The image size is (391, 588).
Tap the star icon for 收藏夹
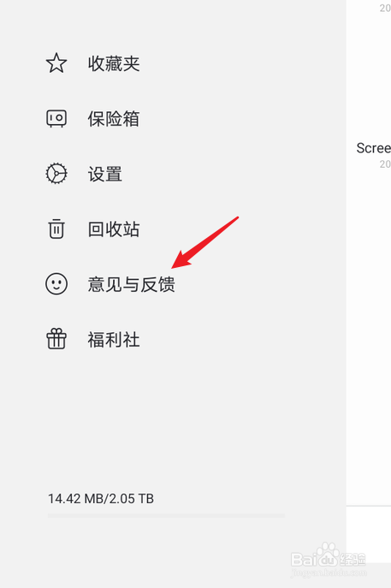(x=56, y=63)
